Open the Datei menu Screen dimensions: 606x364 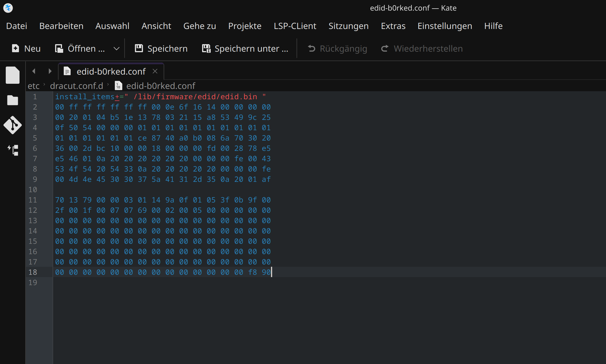pyautogui.click(x=17, y=26)
